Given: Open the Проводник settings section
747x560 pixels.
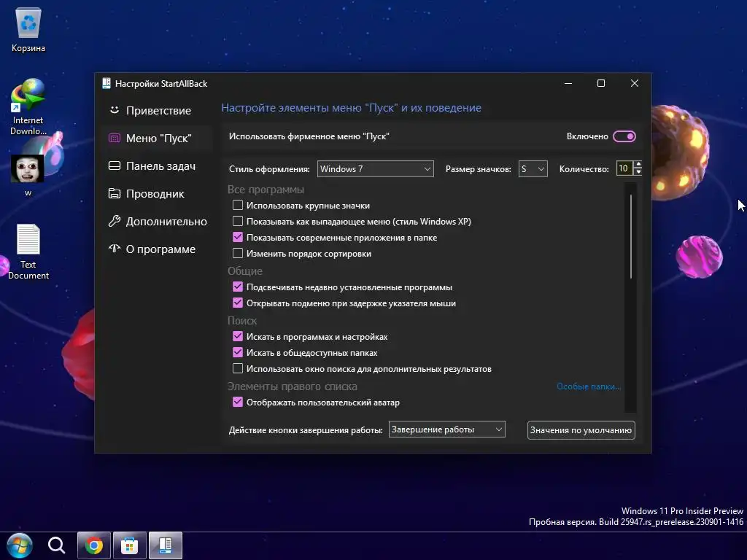Looking at the screenshot, I should coord(158,194).
